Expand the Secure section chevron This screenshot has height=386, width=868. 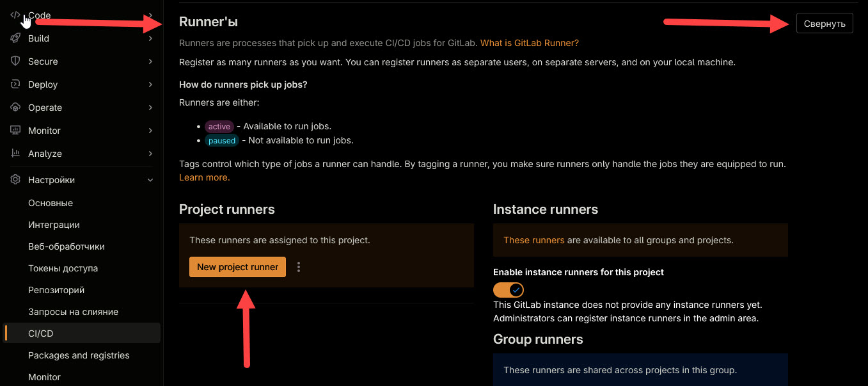pos(150,61)
